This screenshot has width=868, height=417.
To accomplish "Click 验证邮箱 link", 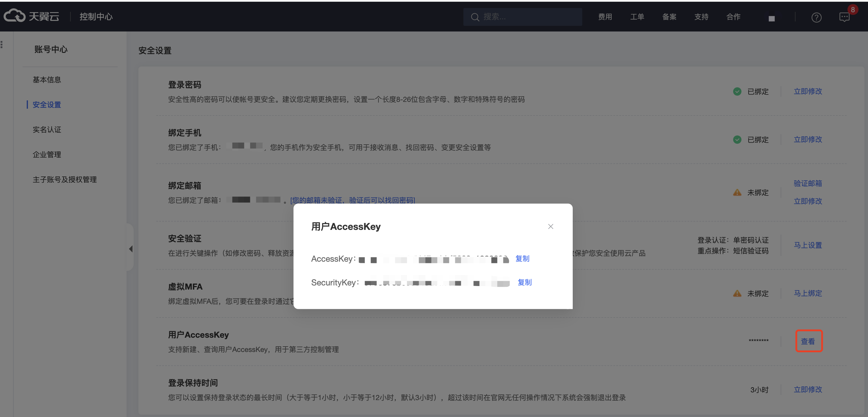I will tap(807, 183).
